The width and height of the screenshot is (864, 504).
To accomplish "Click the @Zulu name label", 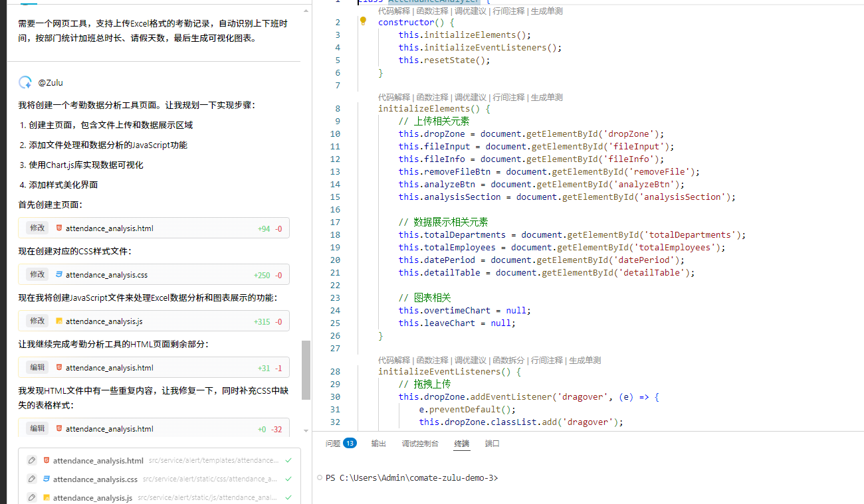I will [x=51, y=82].
